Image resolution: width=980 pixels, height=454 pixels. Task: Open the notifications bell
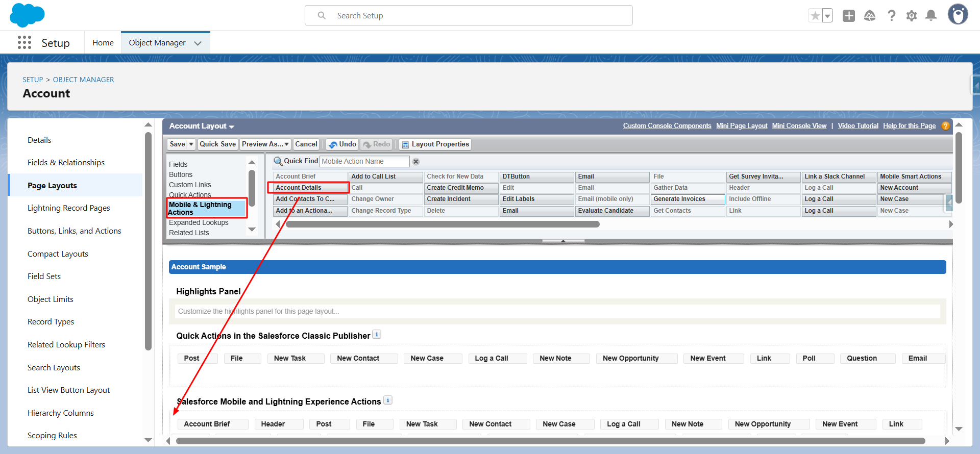[x=931, y=16]
